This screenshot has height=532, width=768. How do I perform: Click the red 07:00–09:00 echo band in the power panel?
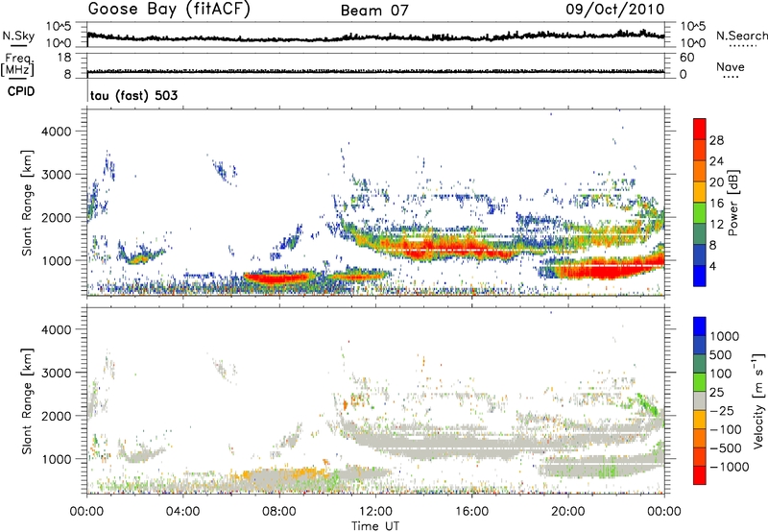click(x=279, y=278)
